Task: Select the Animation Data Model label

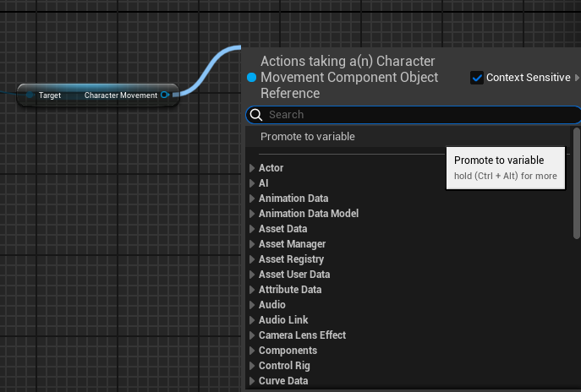Action: tap(309, 214)
